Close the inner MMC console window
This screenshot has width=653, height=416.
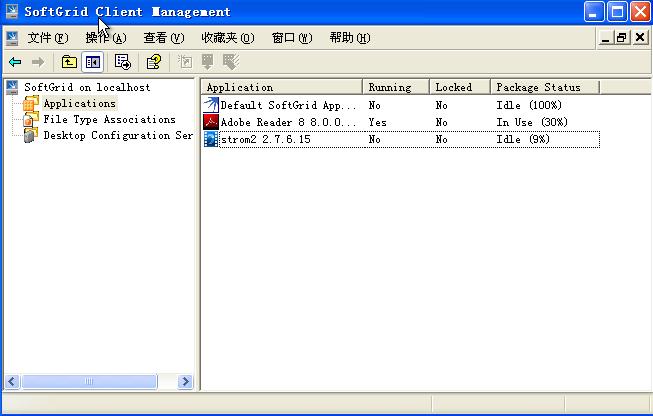[x=640, y=38]
